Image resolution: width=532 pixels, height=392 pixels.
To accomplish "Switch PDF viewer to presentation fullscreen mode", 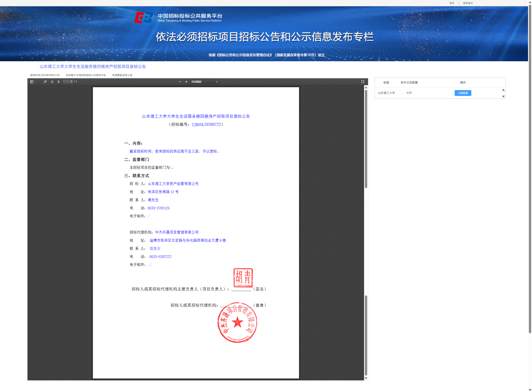I will point(363,82).
